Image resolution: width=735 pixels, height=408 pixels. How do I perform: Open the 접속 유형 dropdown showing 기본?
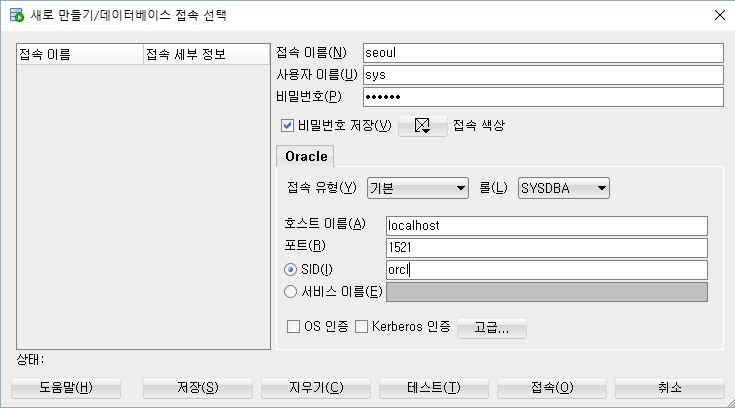tap(418, 188)
